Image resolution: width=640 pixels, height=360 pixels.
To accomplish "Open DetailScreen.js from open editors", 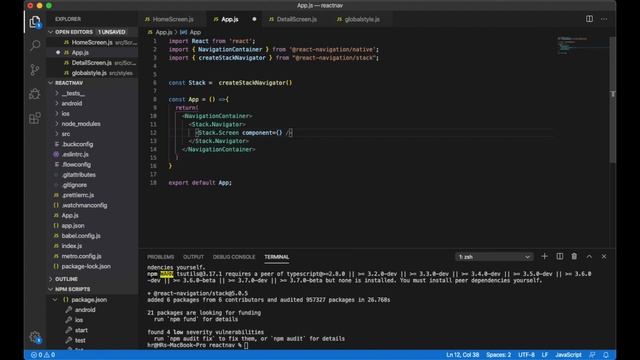I will 91,63.
